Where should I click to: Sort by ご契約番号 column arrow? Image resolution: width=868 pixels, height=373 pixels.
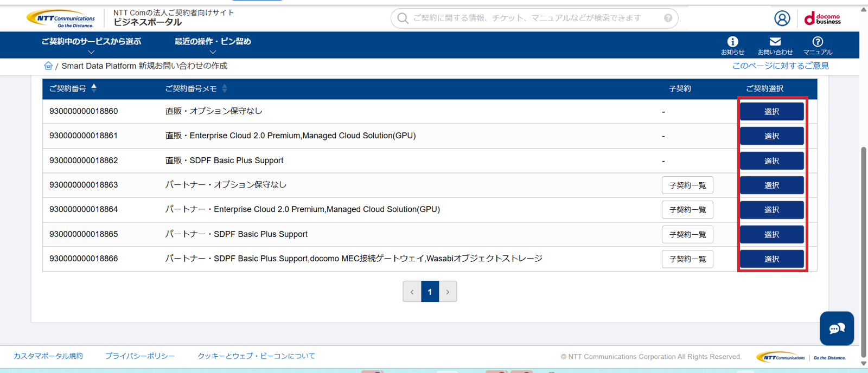coord(94,88)
